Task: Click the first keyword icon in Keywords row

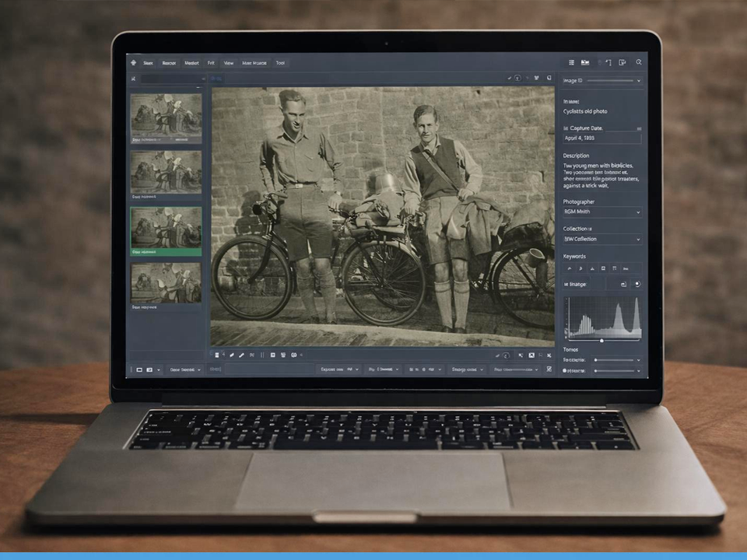Action: 570,268
